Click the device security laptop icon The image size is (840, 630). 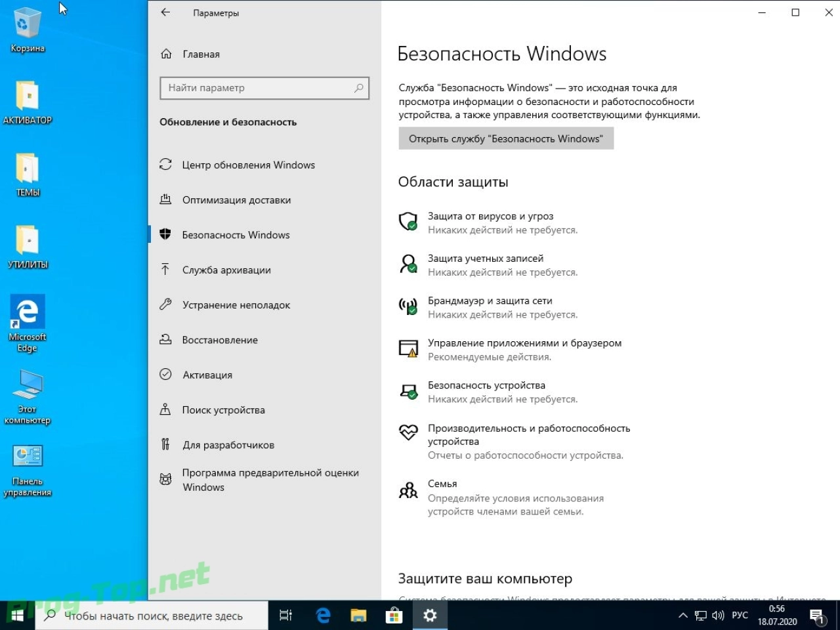408,391
